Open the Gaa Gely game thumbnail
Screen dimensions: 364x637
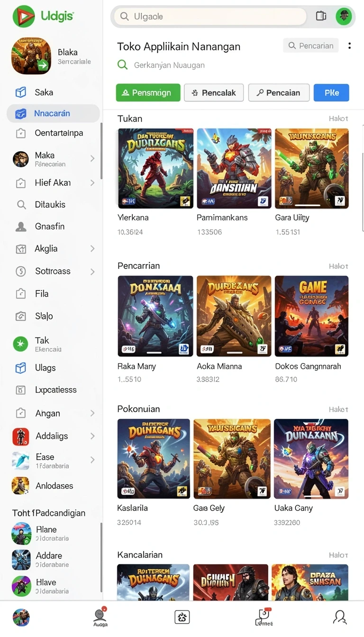pos(232,459)
